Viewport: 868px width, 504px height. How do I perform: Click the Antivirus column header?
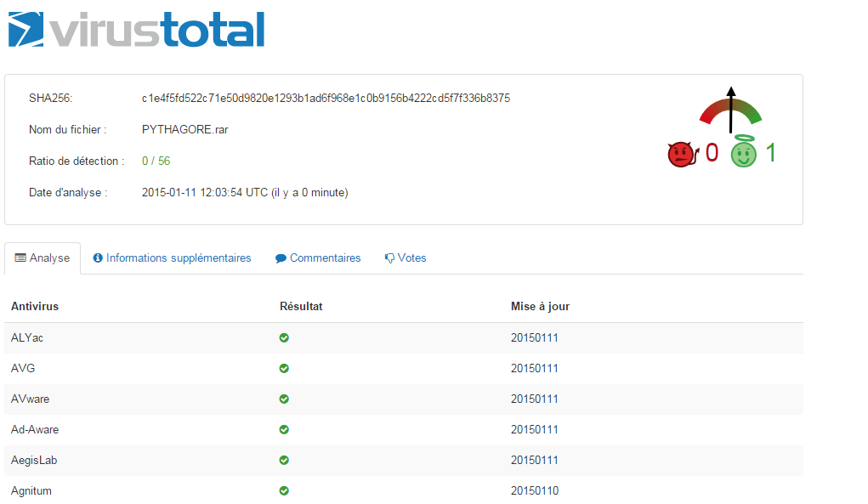pyautogui.click(x=35, y=307)
